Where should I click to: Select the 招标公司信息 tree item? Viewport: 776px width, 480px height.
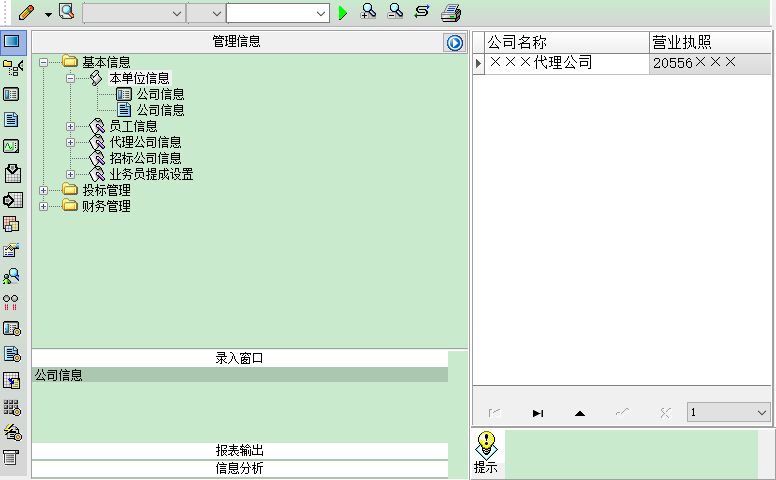click(146, 158)
